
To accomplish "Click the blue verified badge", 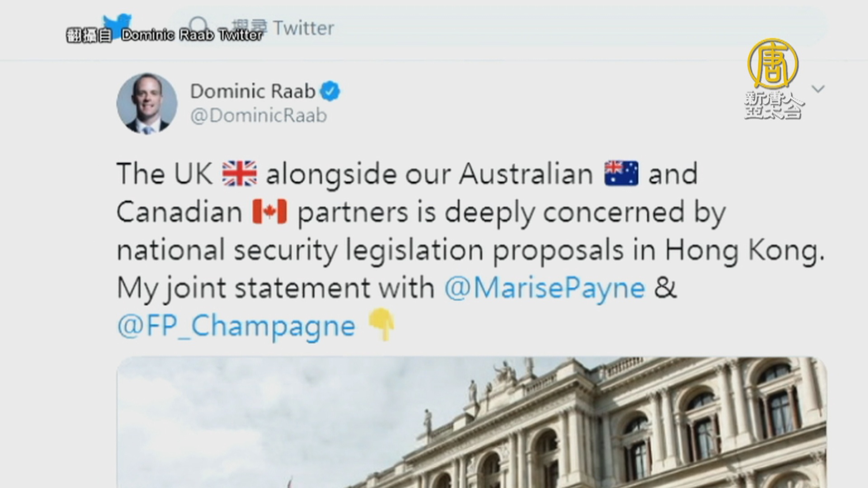I will coord(330,91).
